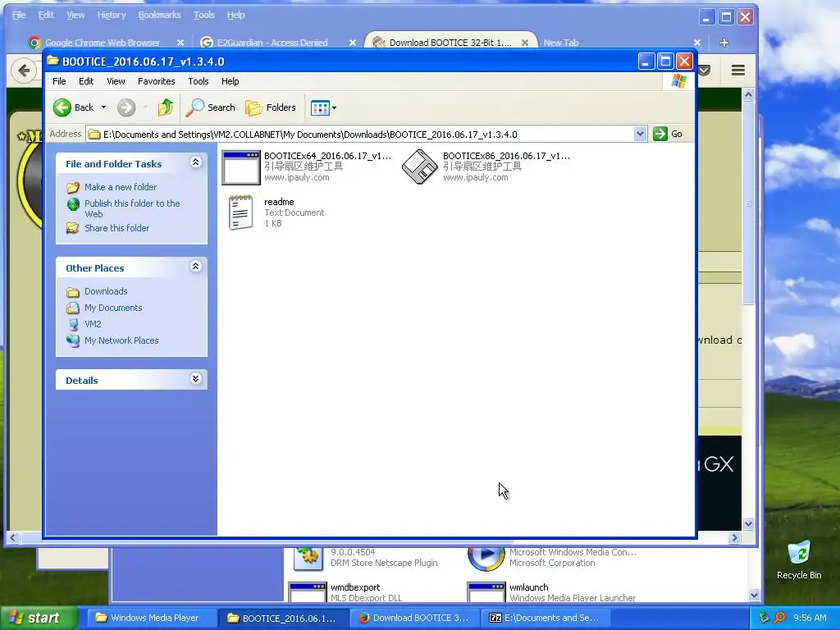Screen dimensions: 840x630
Task: Collapse the Other Places panel
Action: (195, 267)
